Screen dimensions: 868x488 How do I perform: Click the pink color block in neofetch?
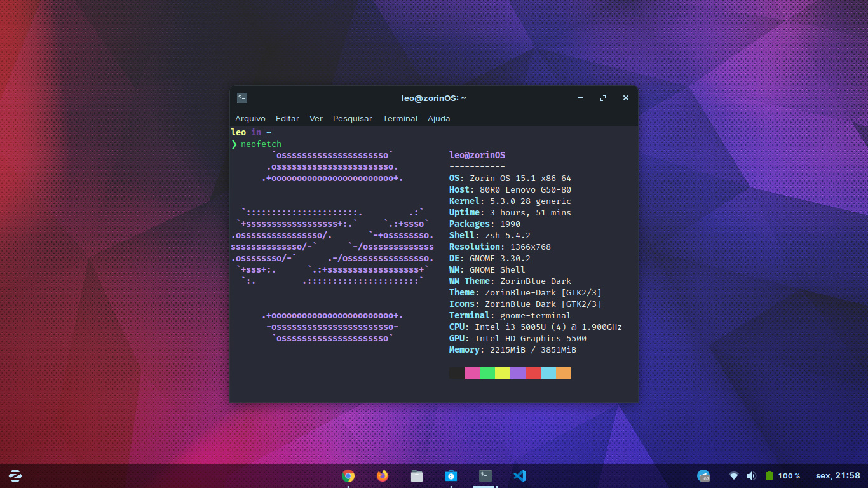click(x=472, y=373)
